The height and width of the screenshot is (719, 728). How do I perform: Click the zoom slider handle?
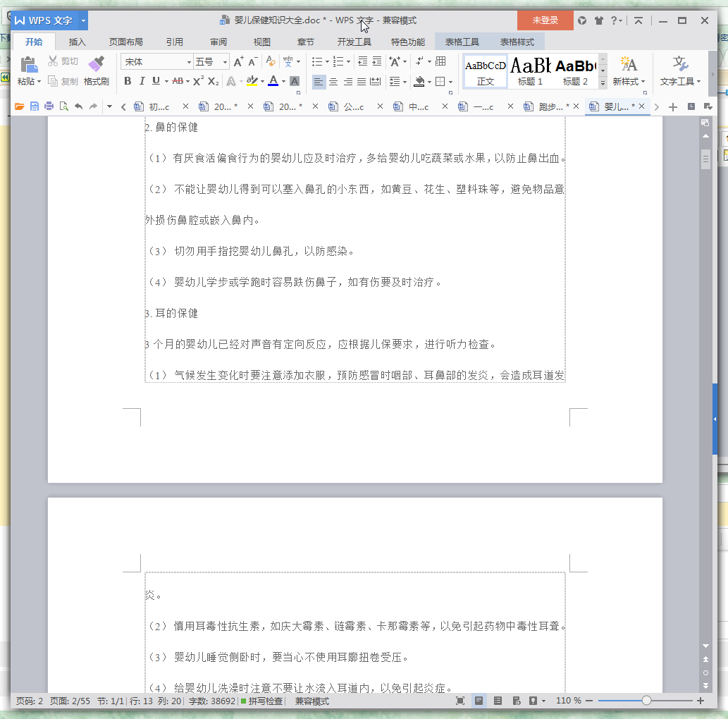pos(646,701)
